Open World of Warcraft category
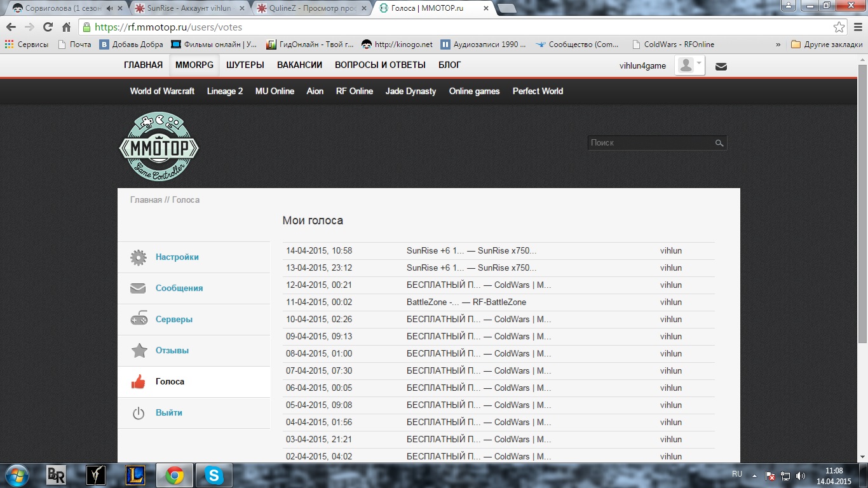 point(162,91)
